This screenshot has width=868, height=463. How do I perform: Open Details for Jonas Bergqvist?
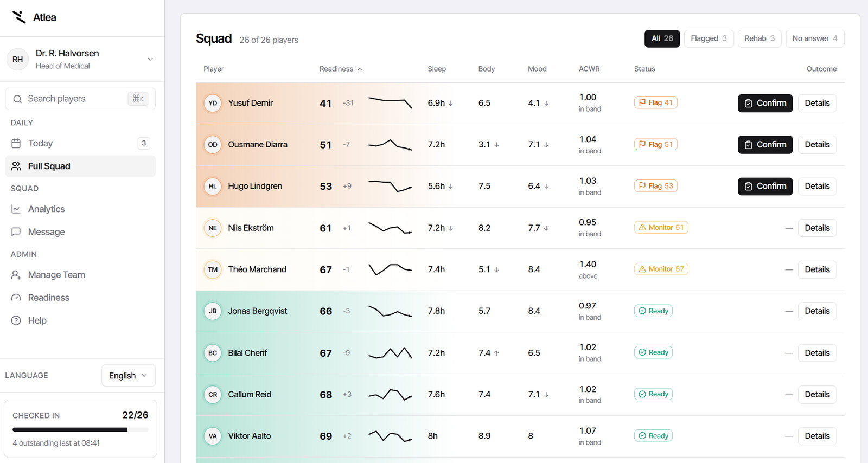point(817,311)
